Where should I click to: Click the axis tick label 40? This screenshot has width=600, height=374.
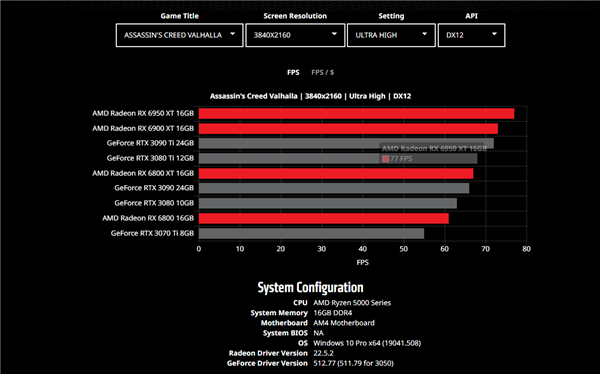[362, 249]
